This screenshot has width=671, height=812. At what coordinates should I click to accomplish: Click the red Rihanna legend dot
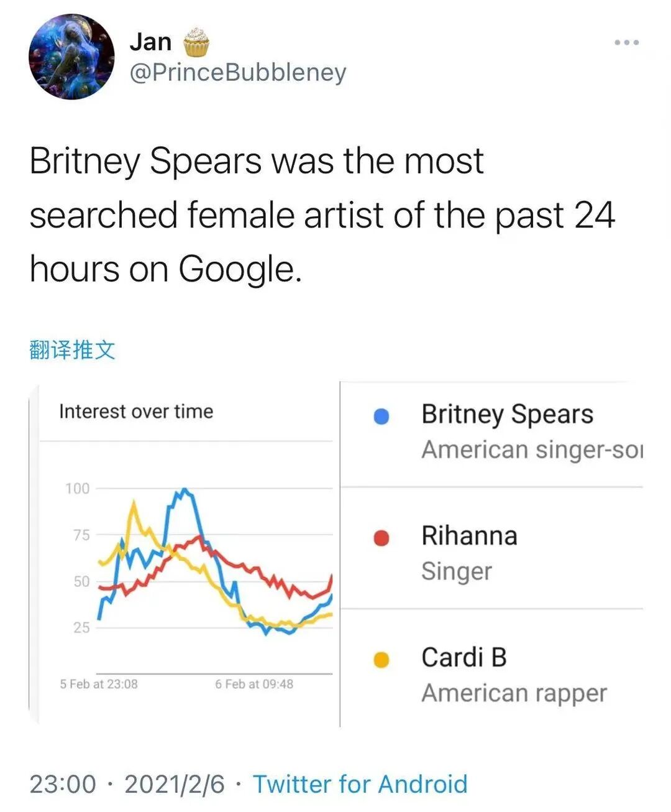point(381,538)
